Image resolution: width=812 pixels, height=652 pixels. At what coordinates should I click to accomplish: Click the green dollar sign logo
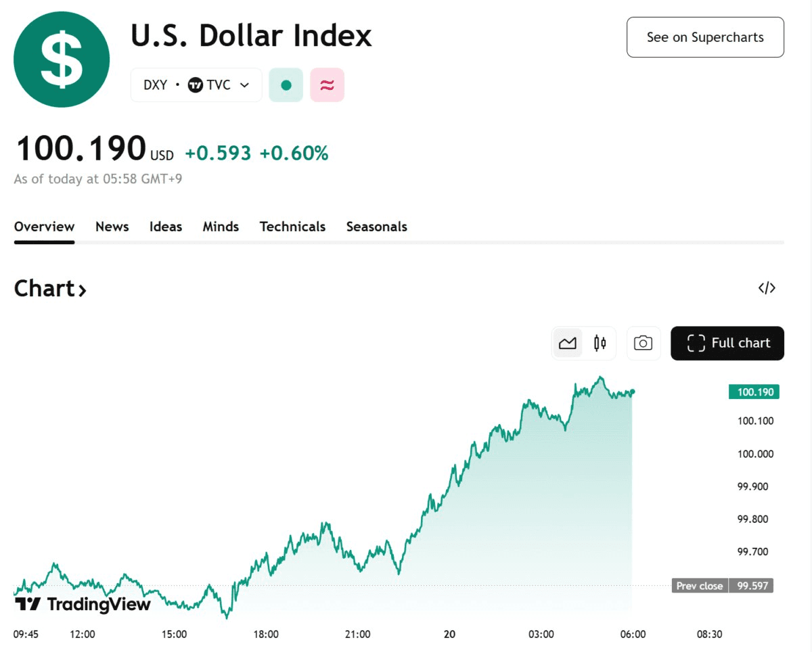coord(62,60)
